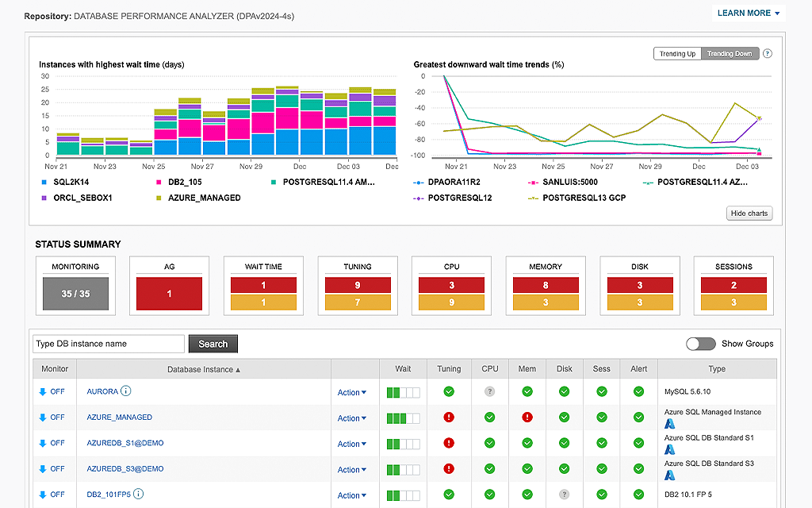Screen dimensions: 812x508
Task: Click the red alert icon in AZURE_MANAGED Tuning column
Action: coord(449,417)
